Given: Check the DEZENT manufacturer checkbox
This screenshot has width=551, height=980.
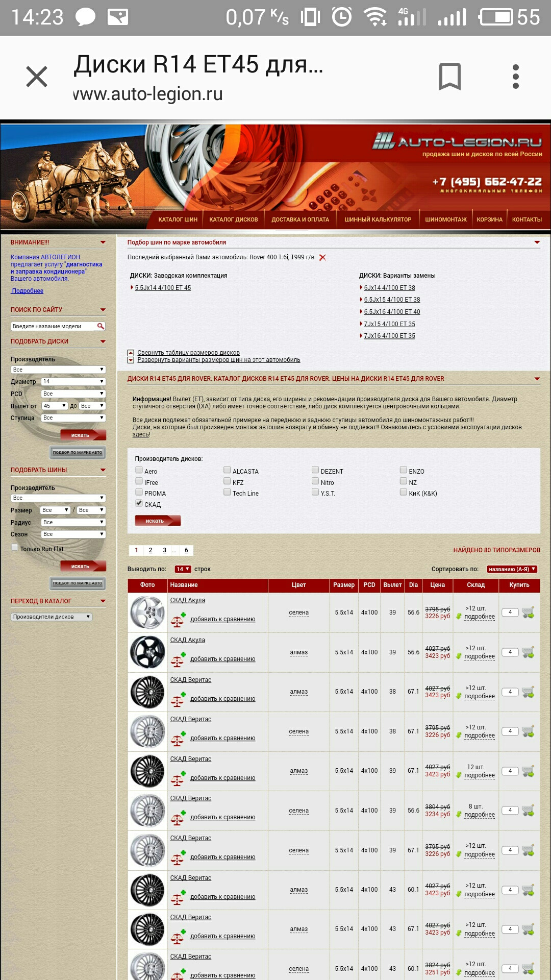Looking at the screenshot, I should [315, 470].
